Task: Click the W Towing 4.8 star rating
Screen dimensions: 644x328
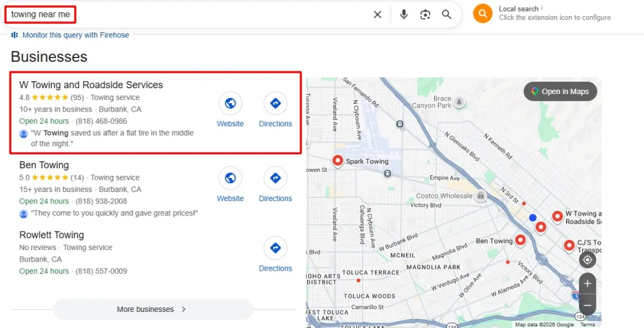Action: click(x=52, y=97)
